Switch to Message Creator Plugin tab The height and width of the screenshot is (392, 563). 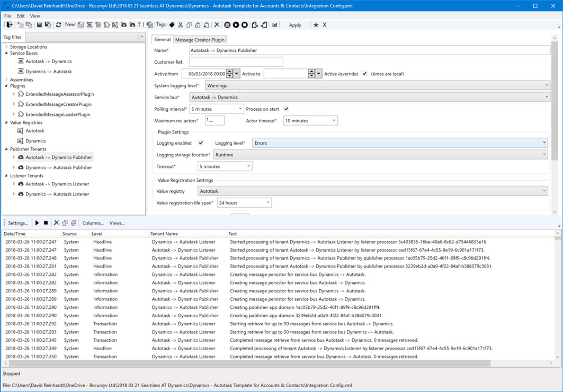[x=200, y=40]
